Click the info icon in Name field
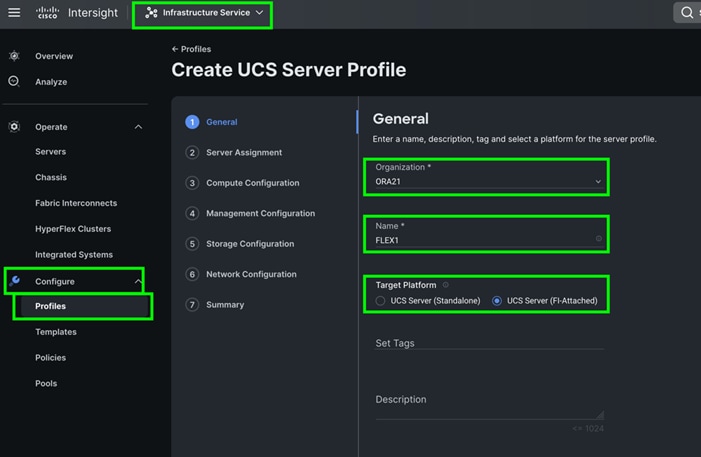Image resolution: width=701 pixels, height=457 pixels. coord(599,239)
